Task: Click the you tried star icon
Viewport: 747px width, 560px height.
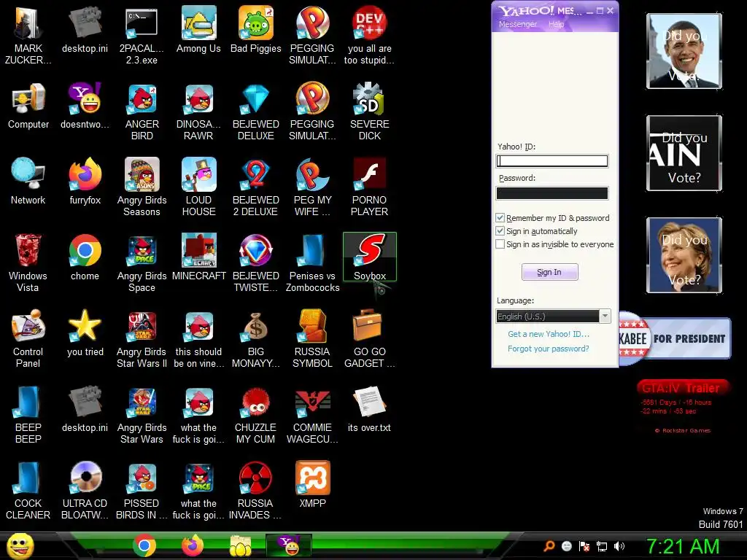Action: 85,332
